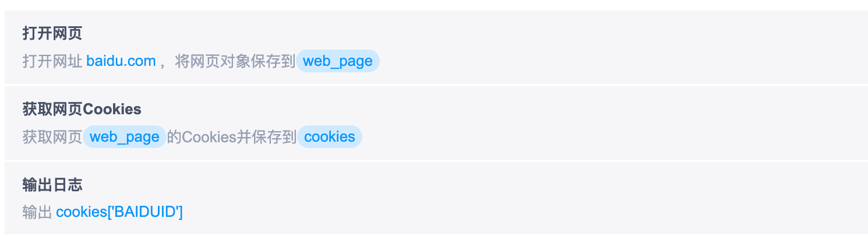Screen dimensions: 868x239
Task: Click divider between 获取网页Cookies and 输出日志 steps
Action: tap(434, 161)
